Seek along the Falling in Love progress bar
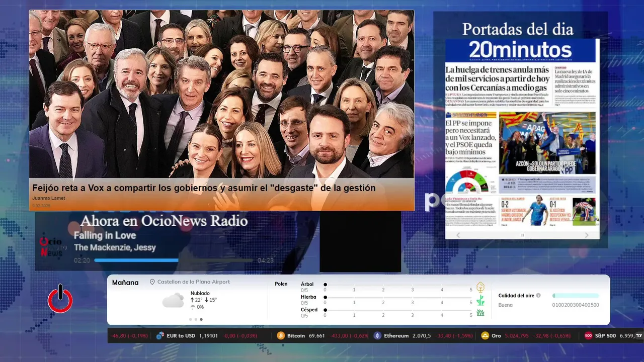Image resolution: width=644 pixels, height=362 pixels. [x=174, y=260]
